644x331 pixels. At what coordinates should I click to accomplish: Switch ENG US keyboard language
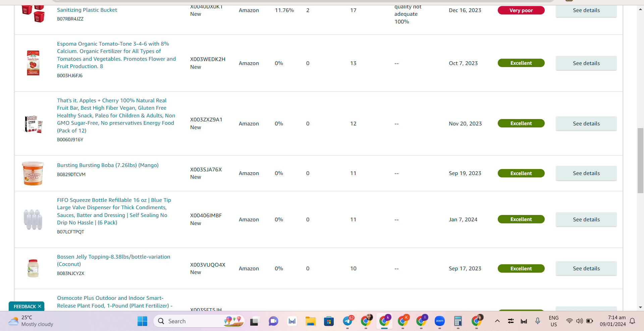[554, 321]
